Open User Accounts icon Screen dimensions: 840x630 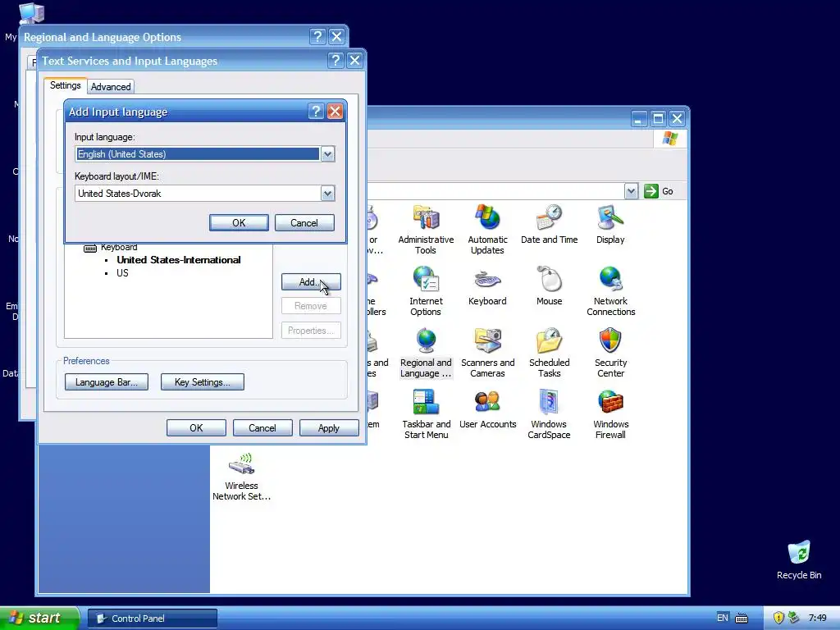pos(487,409)
